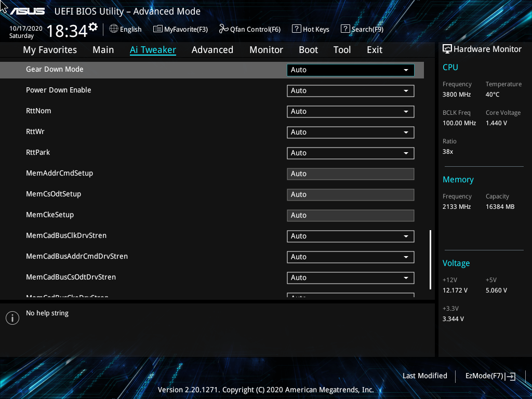The height and width of the screenshot is (399, 532).
Task: Select the Ai Tweaker tab
Action: (153, 50)
